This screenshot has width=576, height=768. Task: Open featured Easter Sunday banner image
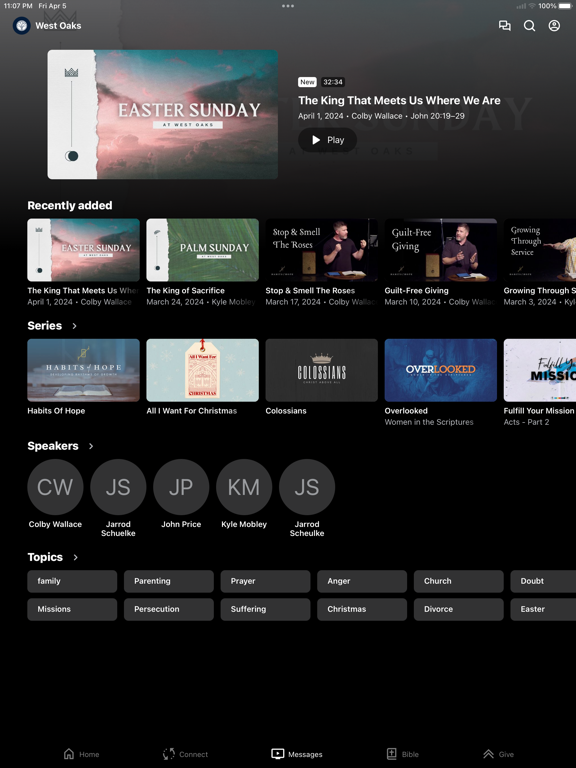163,114
